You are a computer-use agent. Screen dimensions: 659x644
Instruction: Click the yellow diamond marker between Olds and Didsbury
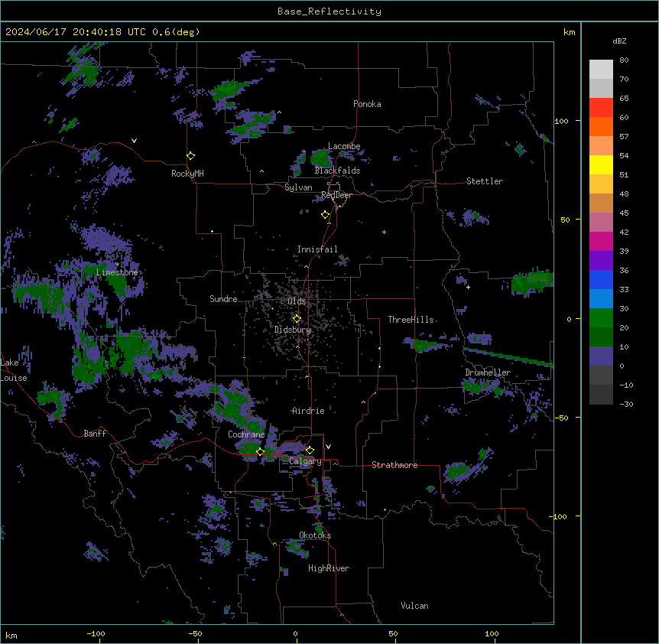click(297, 318)
